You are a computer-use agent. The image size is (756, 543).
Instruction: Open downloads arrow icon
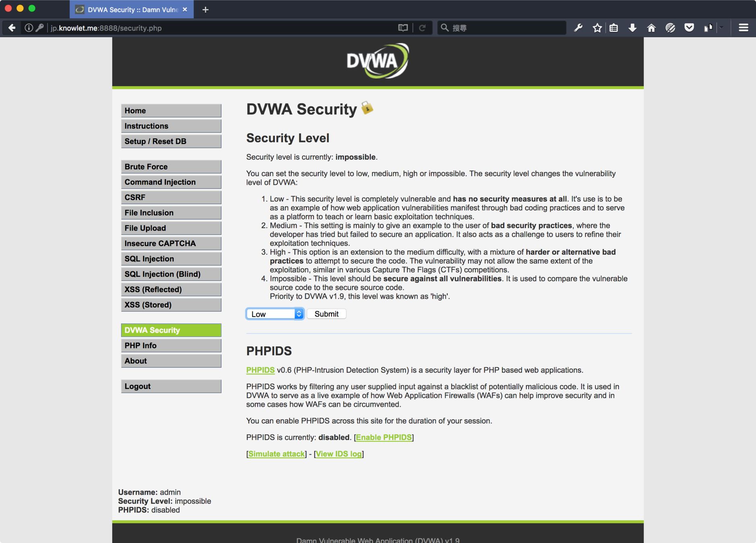click(x=632, y=28)
